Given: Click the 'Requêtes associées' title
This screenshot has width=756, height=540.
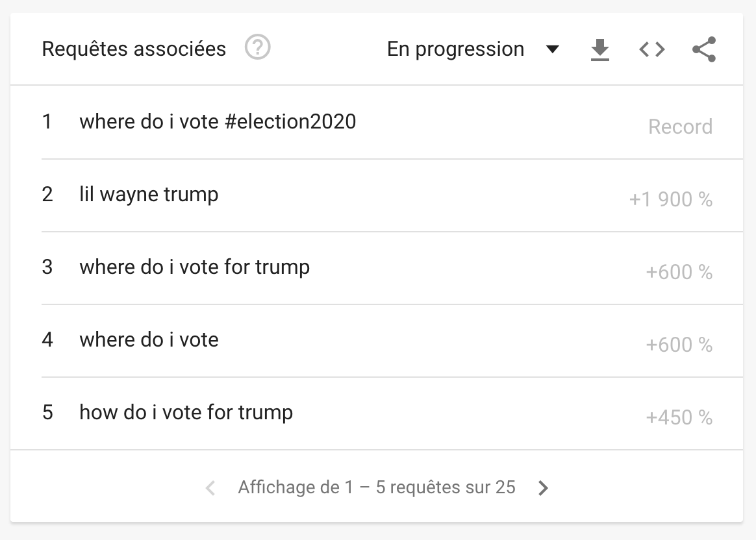Looking at the screenshot, I should (134, 49).
